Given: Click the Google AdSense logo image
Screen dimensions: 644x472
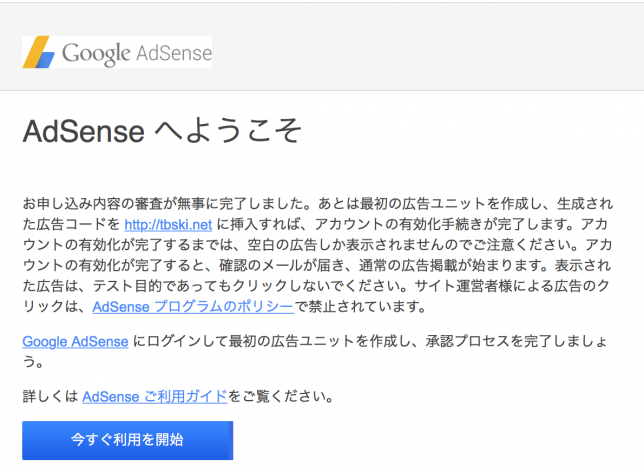Looking at the screenshot, I should (117, 52).
